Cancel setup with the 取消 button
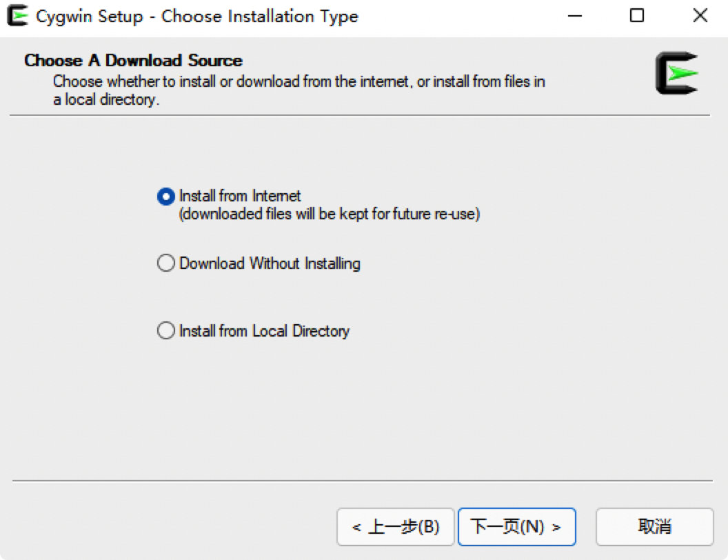The height and width of the screenshot is (560, 728). [654, 527]
